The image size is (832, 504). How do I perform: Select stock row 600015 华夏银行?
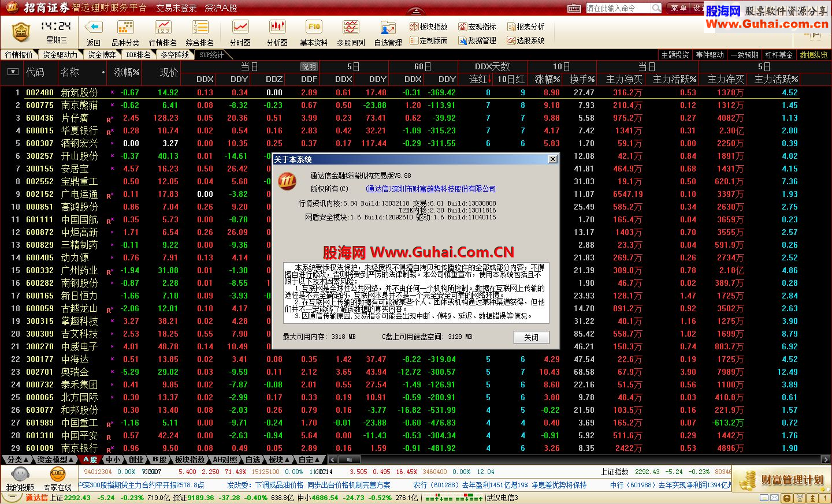pos(400,130)
